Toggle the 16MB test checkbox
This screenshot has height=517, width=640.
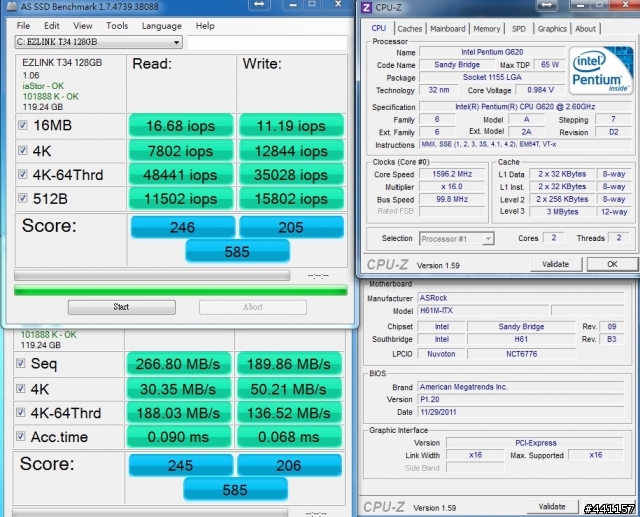[x=22, y=125]
